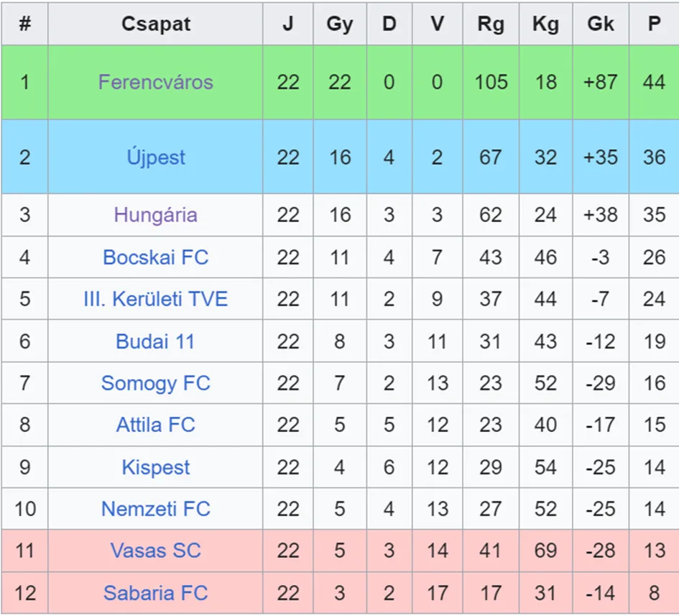
Task: Open III. Kerületi TVE link
Action: tap(155, 299)
